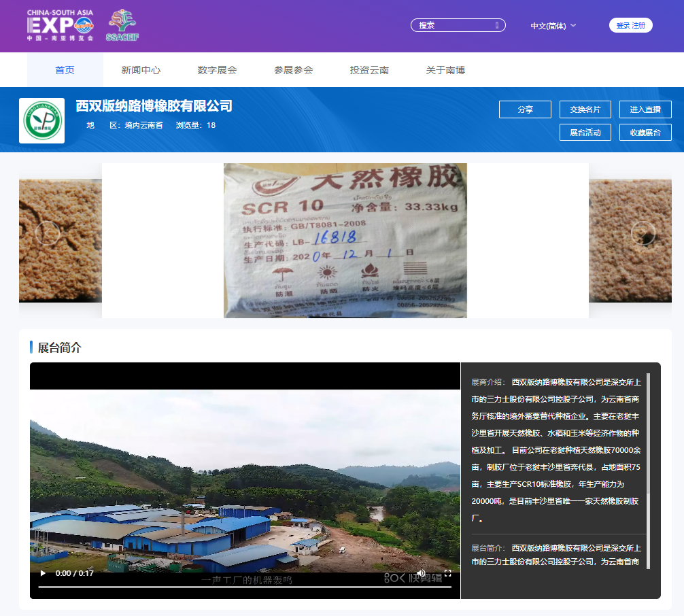Click the 浏览量: 18 view count text

pos(196,126)
